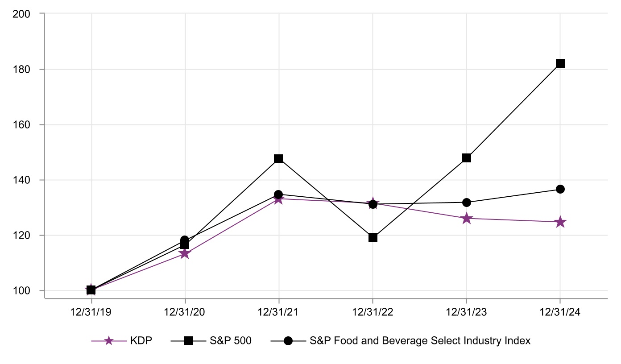Select the 12/31/19 x-axis date label
The height and width of the screenshot is (364, 621).
91,313
